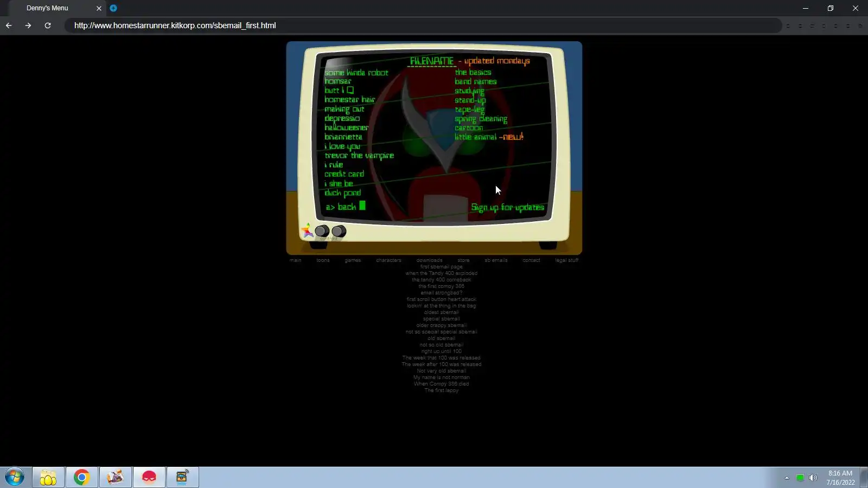Viewport: 868px width, 488px height.
Task: Open the 'trevor the vampire' email
Action: pyautogui.click(x=359, y=156)
